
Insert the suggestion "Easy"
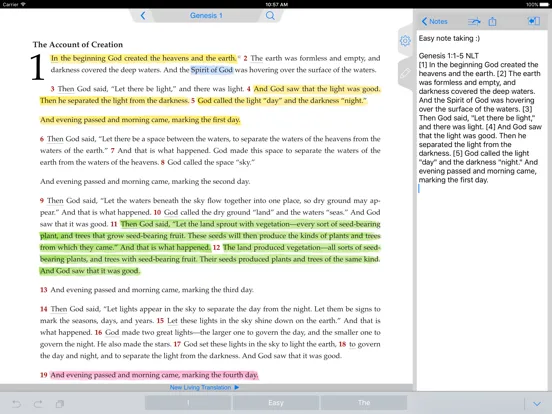point(276,403)
